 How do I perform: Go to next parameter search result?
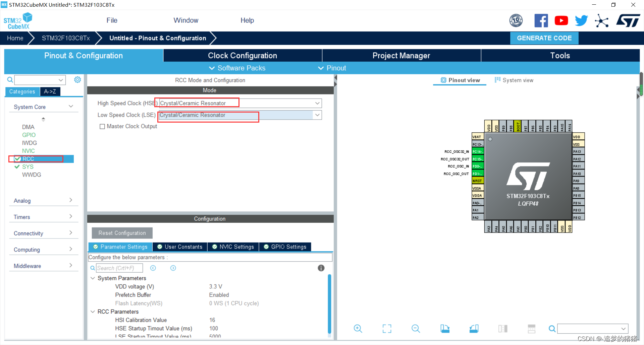pos(173,268)
